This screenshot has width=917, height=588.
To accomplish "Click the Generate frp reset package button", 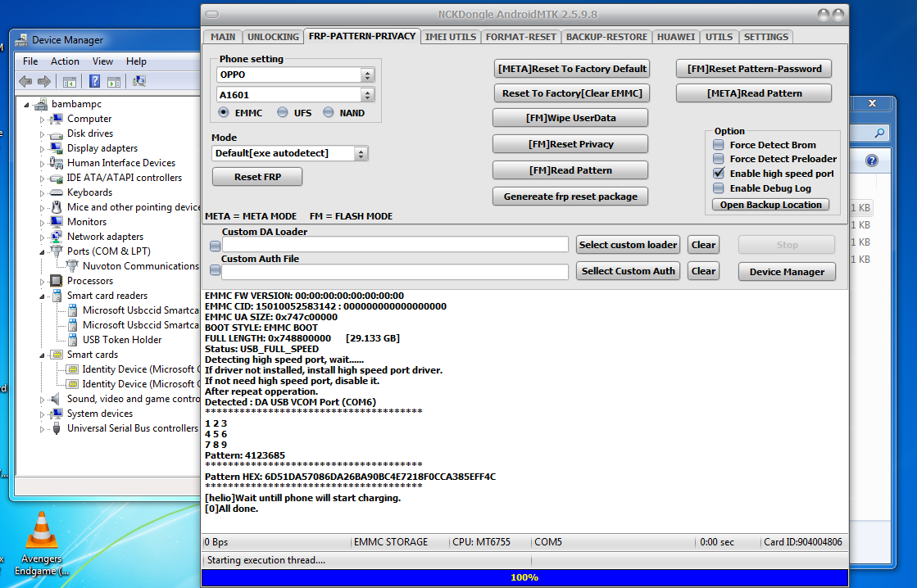I will (x=570, y=197).
